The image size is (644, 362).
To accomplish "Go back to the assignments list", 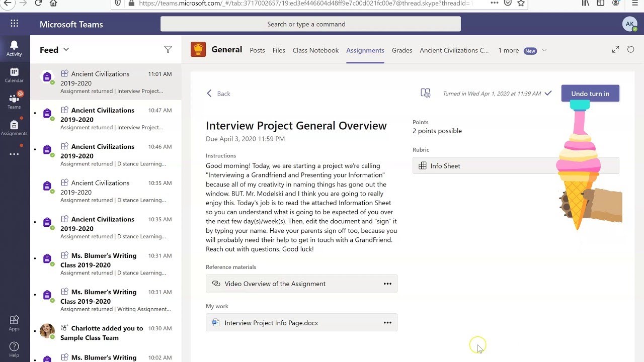I will [x=218, y=94].
